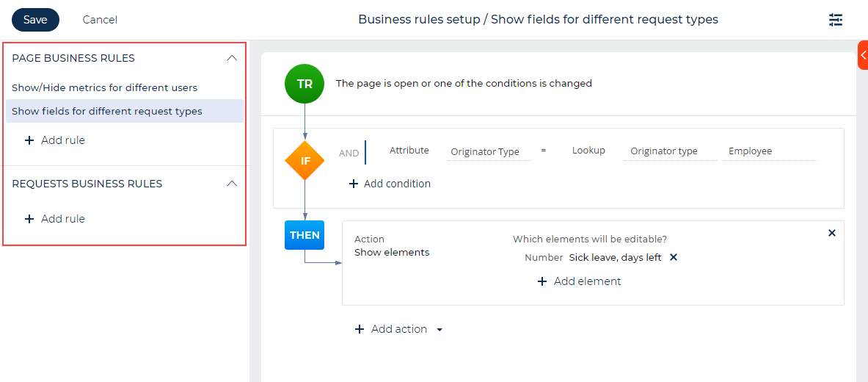Collapse the Requests Business Rules section

pyautogui.click(x=233, y=184)
